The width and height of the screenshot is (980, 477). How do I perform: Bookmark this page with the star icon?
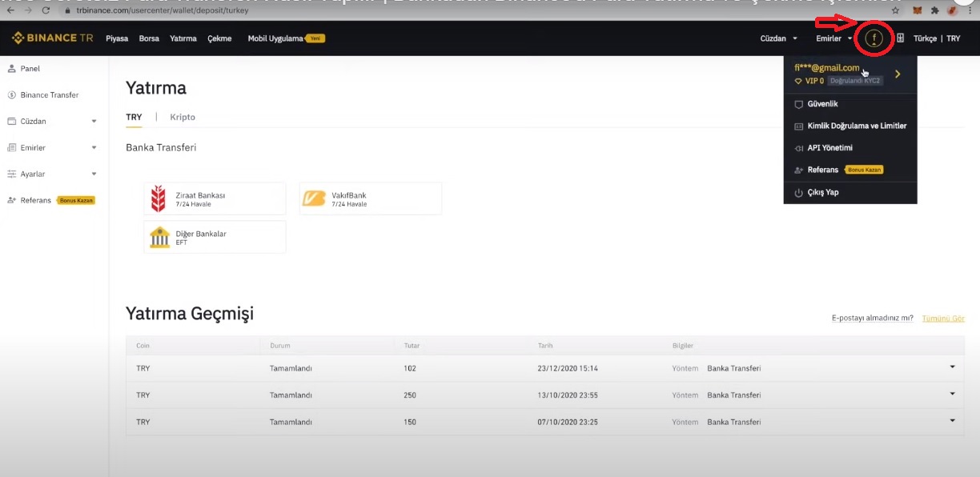pos(894,10)
